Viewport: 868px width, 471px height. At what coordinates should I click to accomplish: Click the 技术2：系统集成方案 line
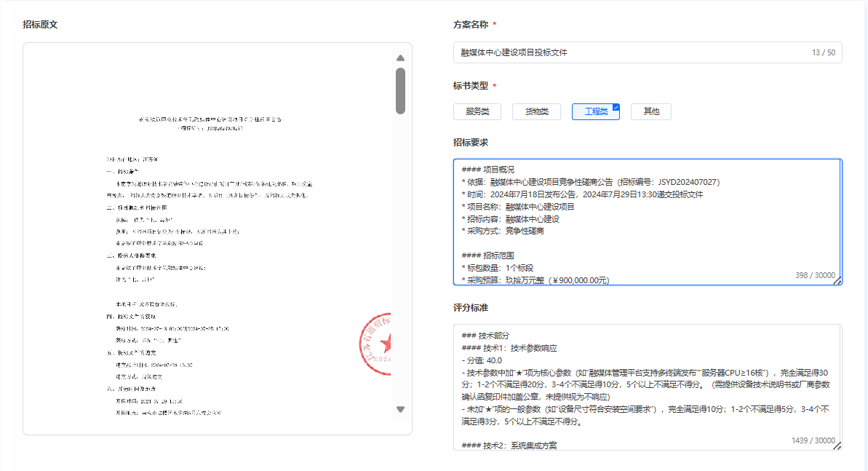coord(509,446)
